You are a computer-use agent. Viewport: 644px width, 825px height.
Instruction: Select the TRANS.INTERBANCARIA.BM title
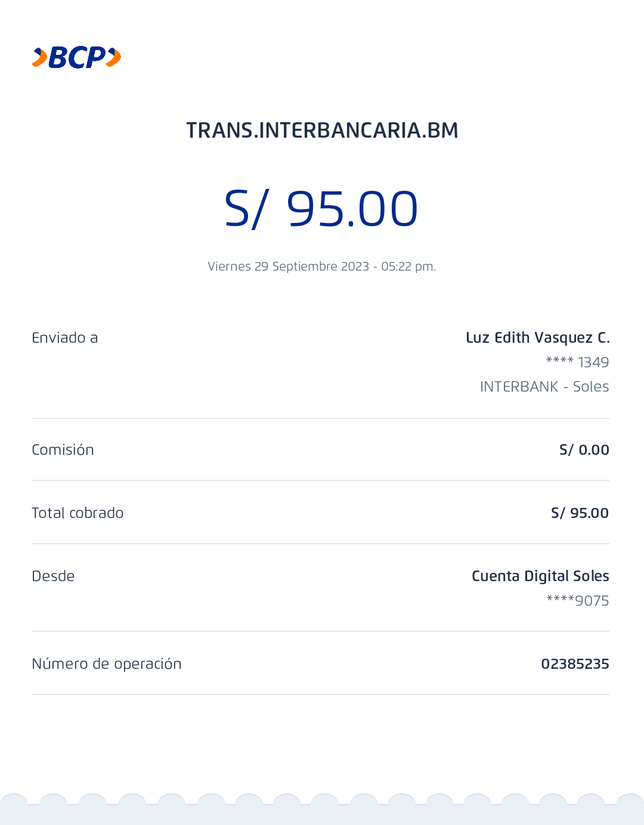tap(322, 131)
